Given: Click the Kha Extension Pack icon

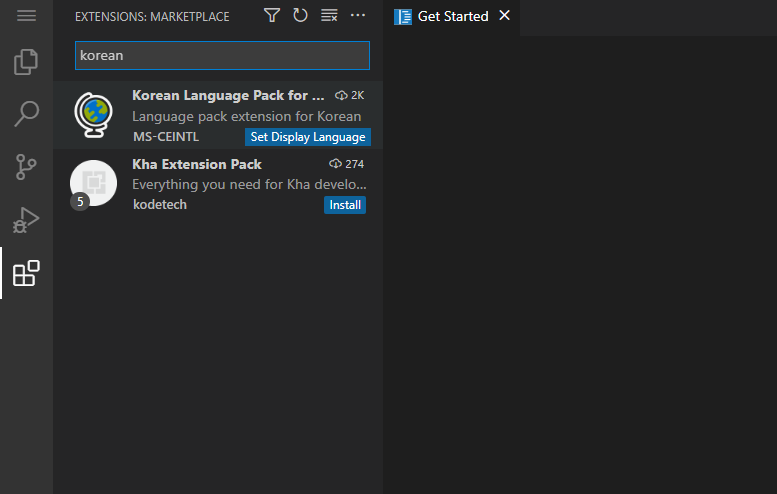Looking at the screenshot, I should coord(94,183).
